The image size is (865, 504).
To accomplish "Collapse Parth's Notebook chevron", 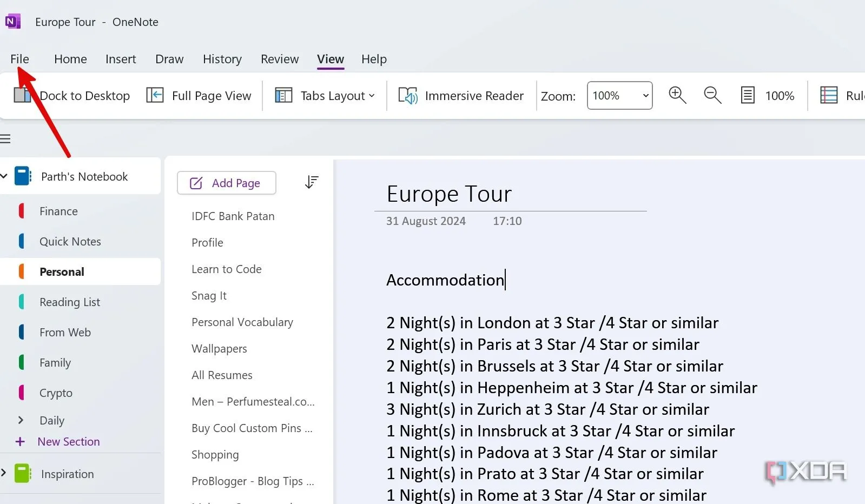I will pos(4,176).
